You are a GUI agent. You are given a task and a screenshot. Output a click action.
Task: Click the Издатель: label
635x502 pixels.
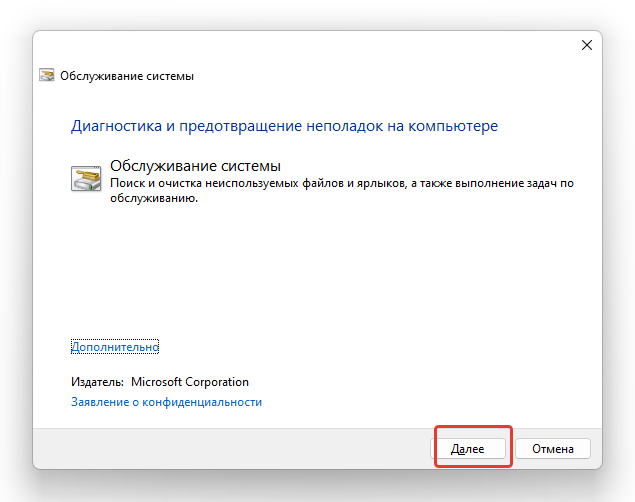[97, 382]
